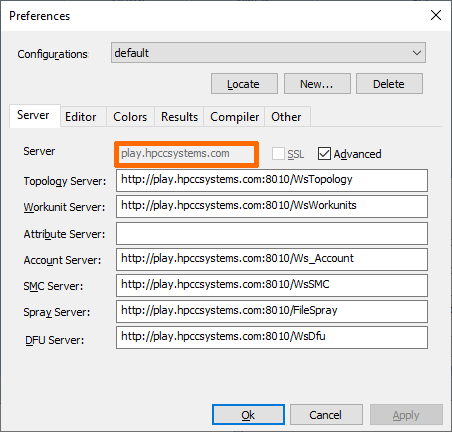Select the Compiler tab
The image size is (452, 432).
pos(234,117)
